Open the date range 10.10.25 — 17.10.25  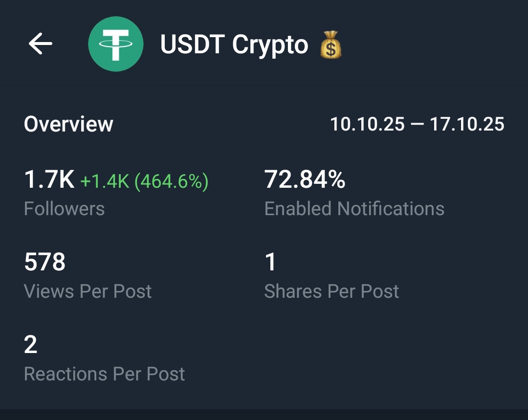(417, 124)
